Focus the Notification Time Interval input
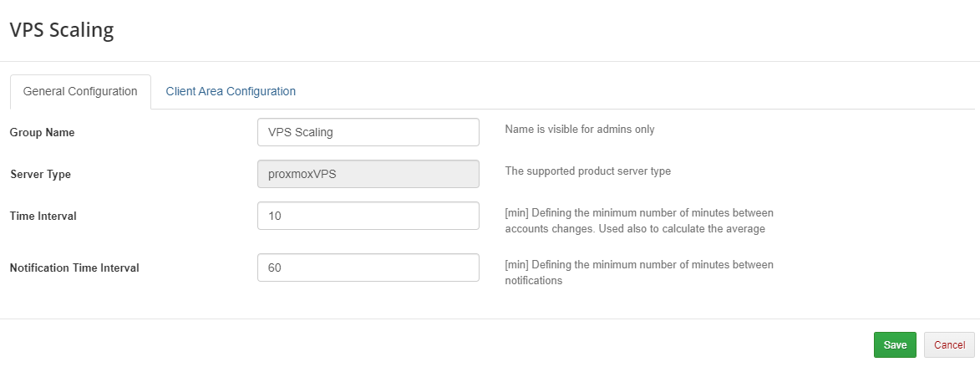The image size is (980, 367). click(x=368, y=268)
